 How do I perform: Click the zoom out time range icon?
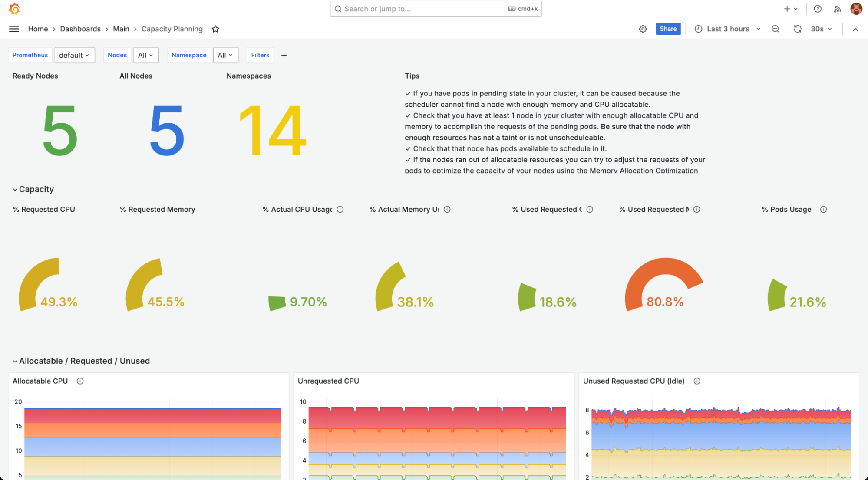(775, 29)
